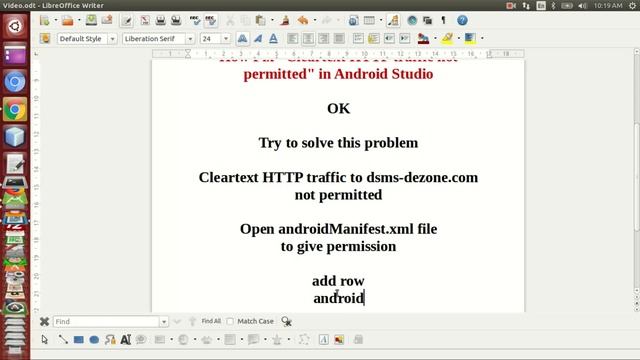Open the Fontwork Gallery icon

tap(324, 340)
